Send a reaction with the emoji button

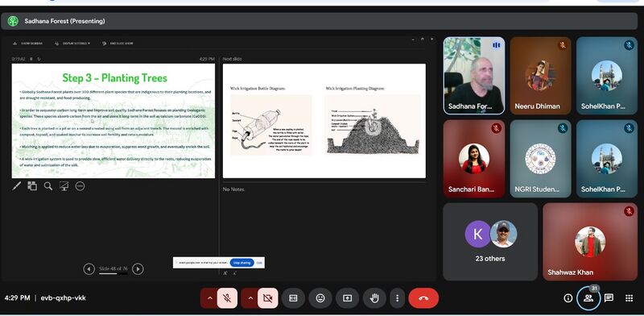(320, 298)
